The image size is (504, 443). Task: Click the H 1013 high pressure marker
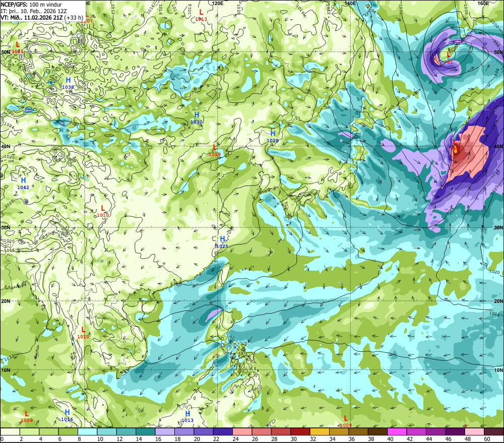(187, 416)
